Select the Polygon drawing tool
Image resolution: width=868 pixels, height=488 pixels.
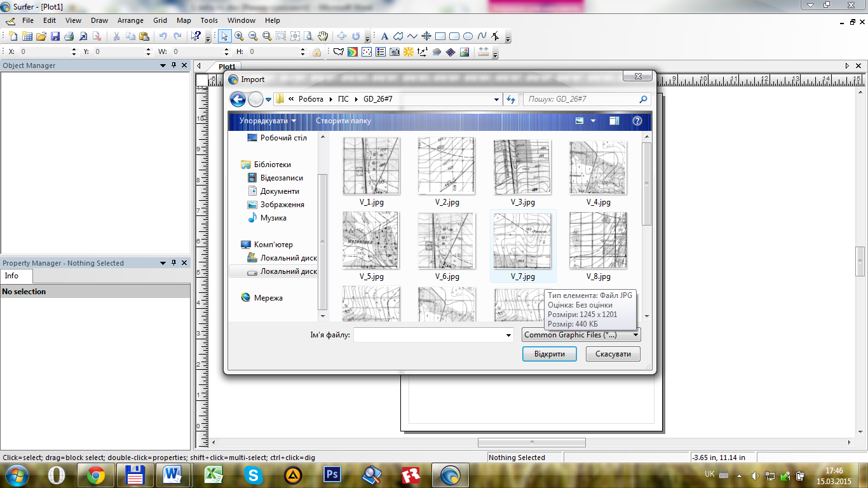[x=398, y=36]
